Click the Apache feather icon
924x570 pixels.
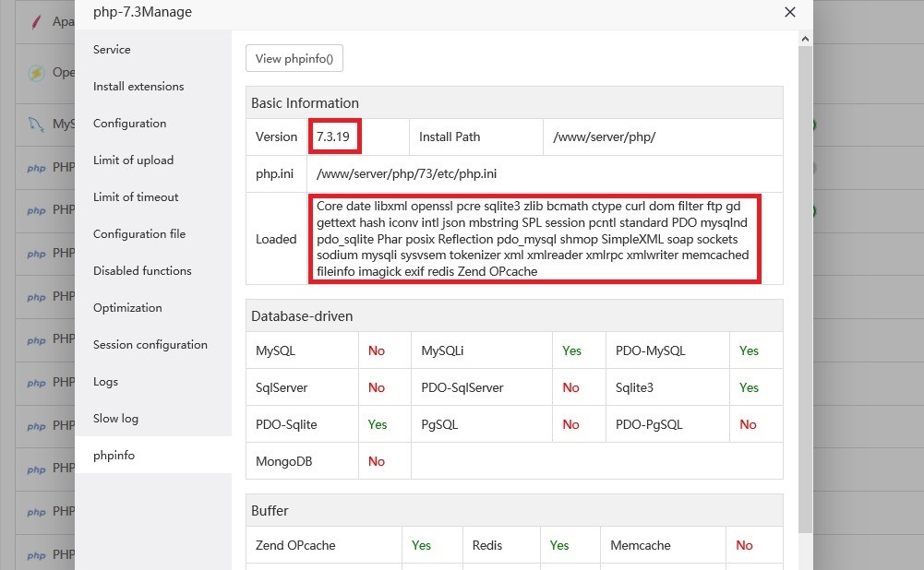point(36,21)
